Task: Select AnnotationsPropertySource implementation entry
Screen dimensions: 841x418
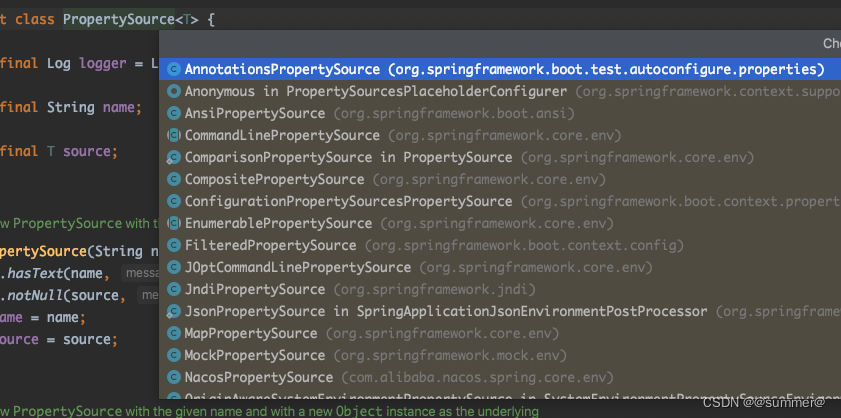Action: coord(500,69)
